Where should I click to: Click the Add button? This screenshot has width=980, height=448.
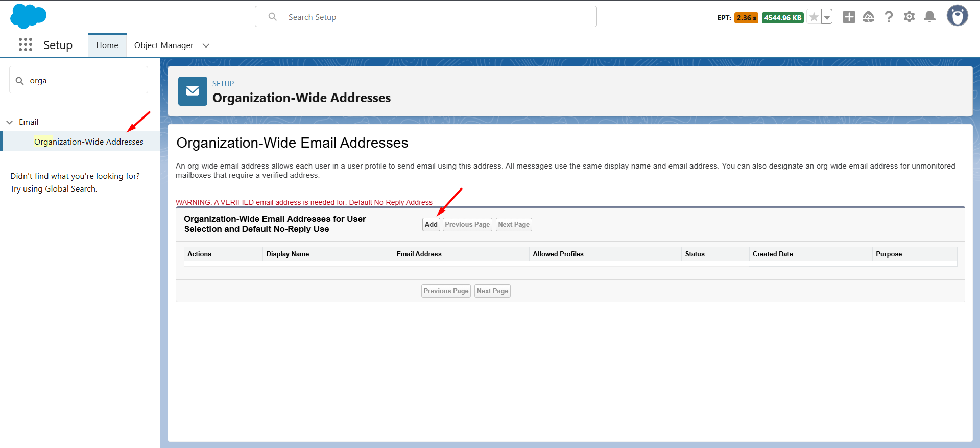pos(431,224)
